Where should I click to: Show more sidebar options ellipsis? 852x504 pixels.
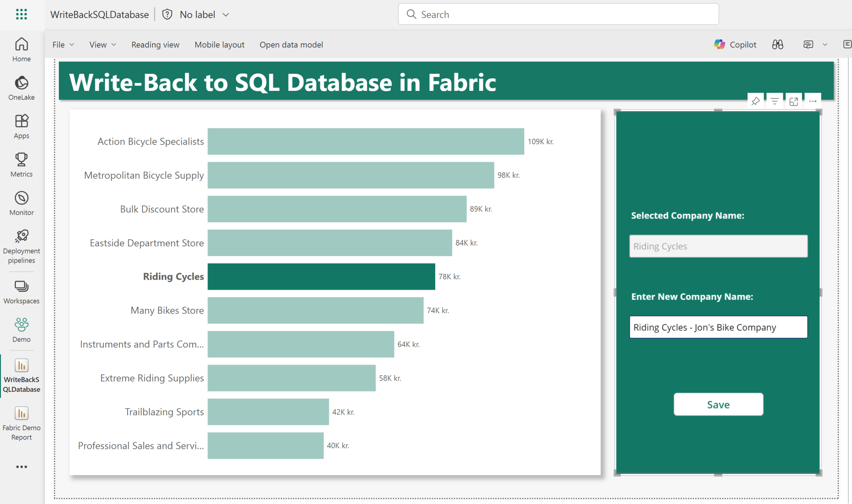click(x=21, y=466)
